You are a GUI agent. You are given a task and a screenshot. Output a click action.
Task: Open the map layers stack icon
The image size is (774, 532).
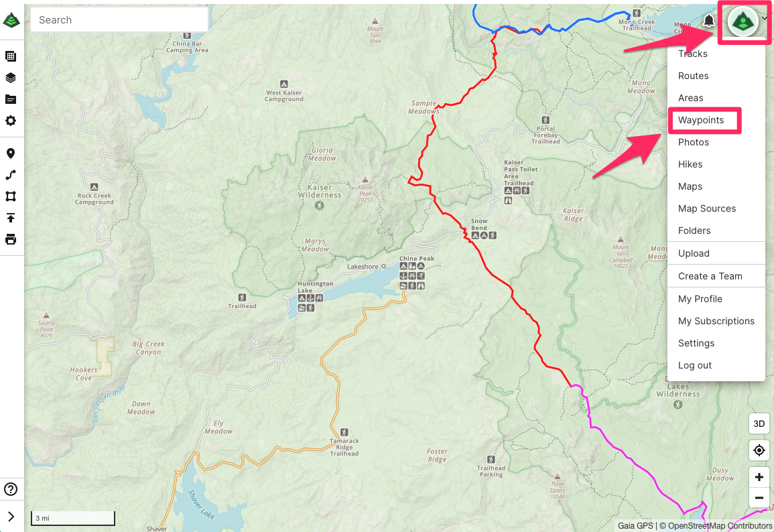[10, 78]
